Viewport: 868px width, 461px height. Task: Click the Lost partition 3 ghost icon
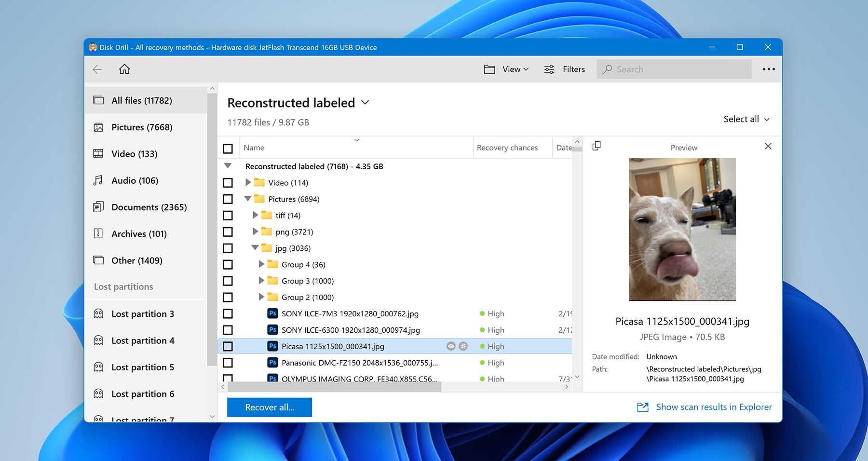(98, 314)
